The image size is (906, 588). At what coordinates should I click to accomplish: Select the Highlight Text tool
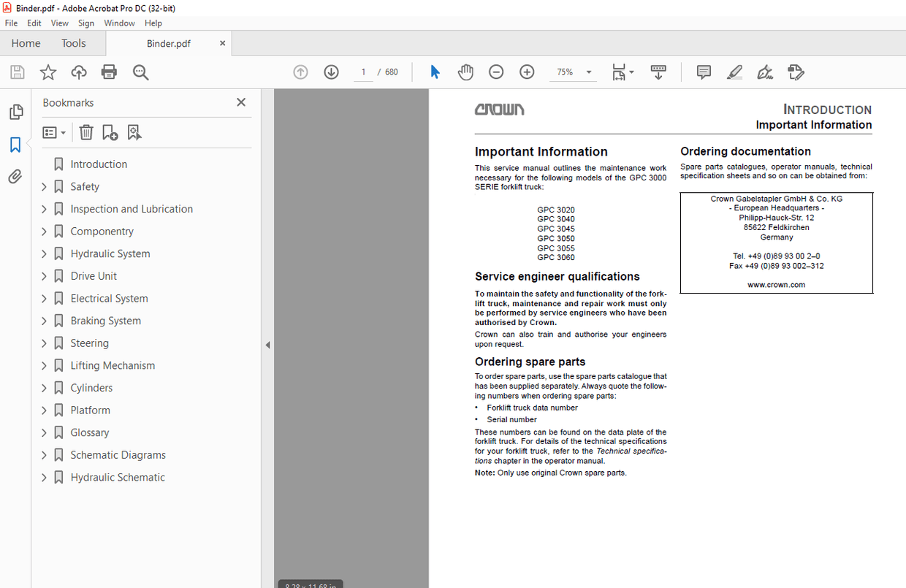734,72
